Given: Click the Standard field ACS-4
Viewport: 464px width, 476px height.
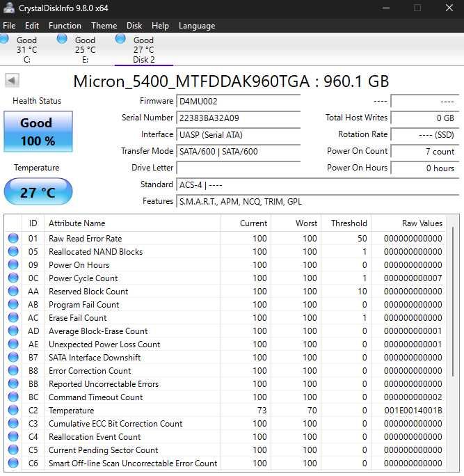Looking at the screenshot, I should coord(317,184).
